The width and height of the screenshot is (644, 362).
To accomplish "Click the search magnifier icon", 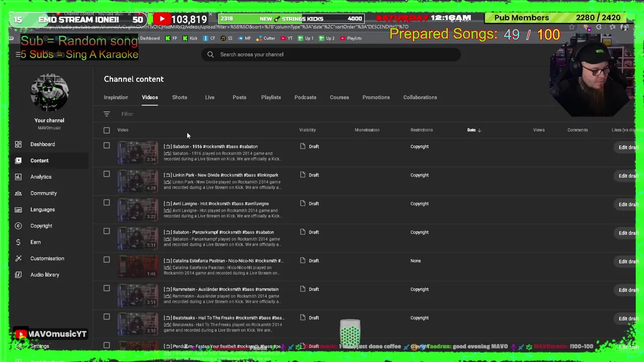I will (210, 54).
